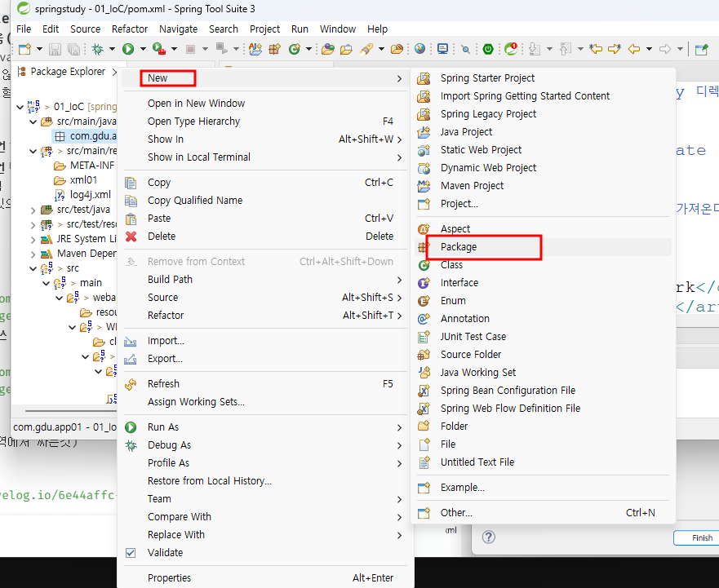Click the Source Folder icon in submenu
Viewport: 719px width, 588px height.
point(424,355)
